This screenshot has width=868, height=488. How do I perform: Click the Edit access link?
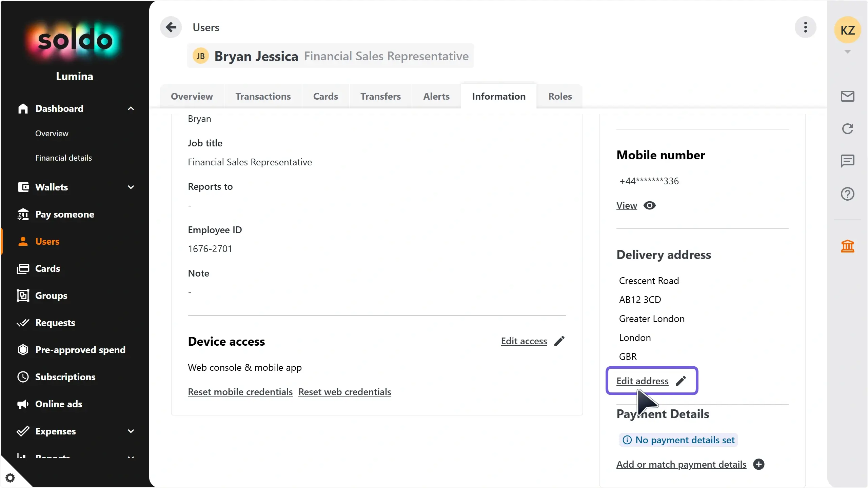pos(524,341)
